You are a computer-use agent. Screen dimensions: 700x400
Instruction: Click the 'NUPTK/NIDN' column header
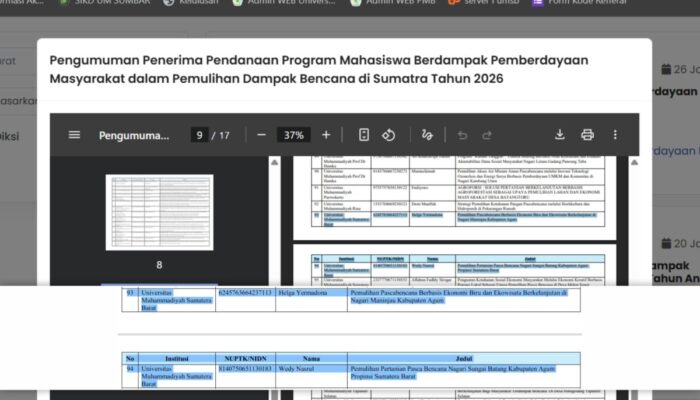246,358
